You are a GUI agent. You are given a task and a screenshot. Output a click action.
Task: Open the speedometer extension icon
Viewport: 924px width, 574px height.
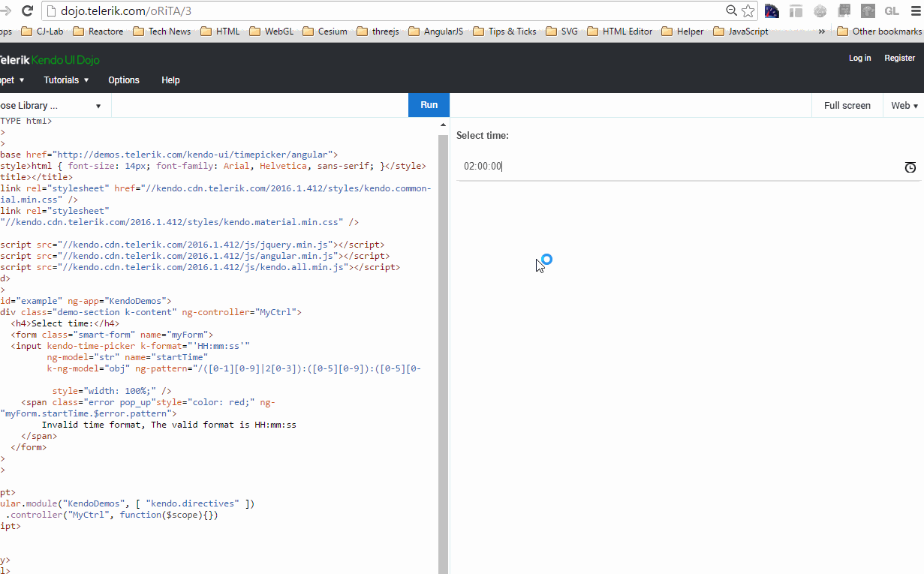pos(772,11)
